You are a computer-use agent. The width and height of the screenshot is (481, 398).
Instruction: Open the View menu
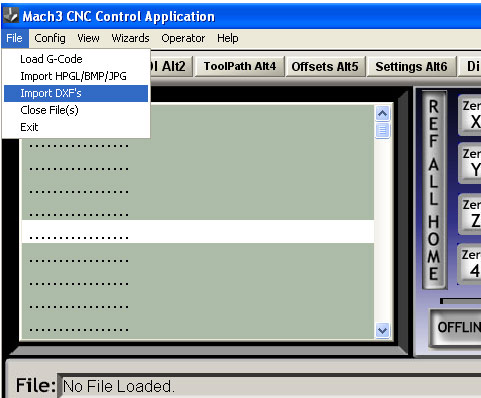(88, 38)
